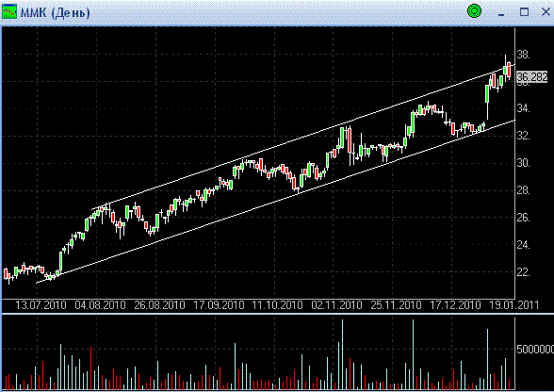
Task: Click the 22 price axis label
Action: coord(523,272)
